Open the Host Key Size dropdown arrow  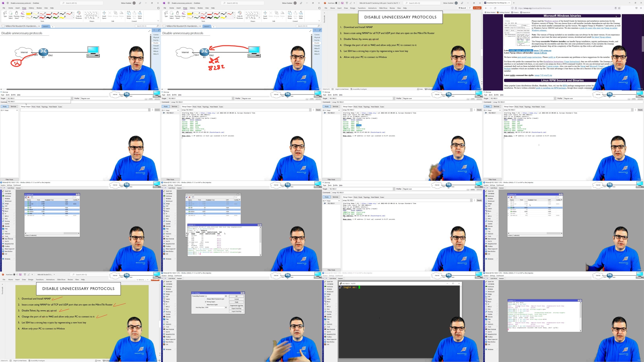tap(226, 307)
